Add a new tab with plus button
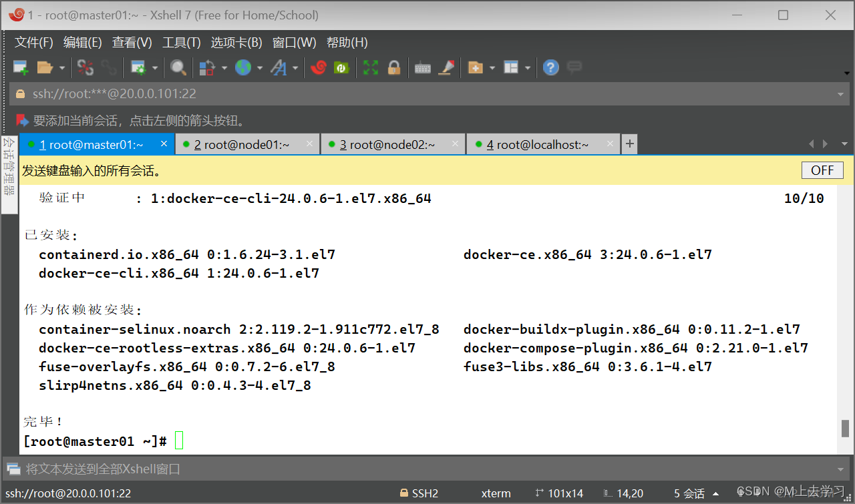855x504 pixels. tap(629, 144)
